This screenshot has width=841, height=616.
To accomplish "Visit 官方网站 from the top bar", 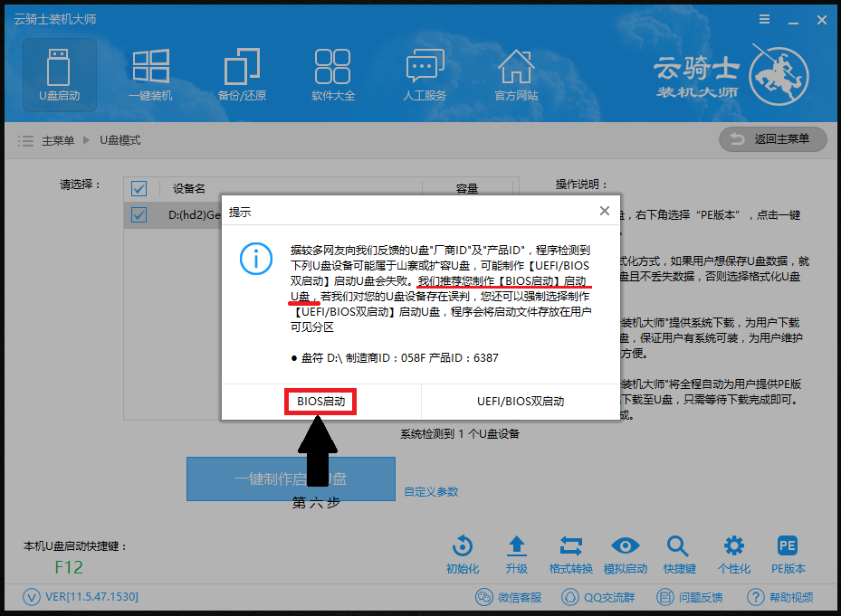I will tap(516, 75).
